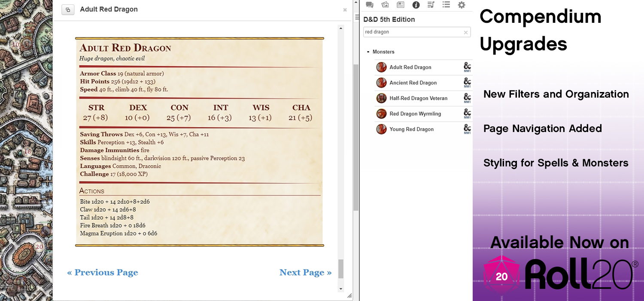Click the Red Dragon Wyrmling portrait icon
Image resolution: width=644 pixels, height=301 pixels.
(x=381, y=114)
